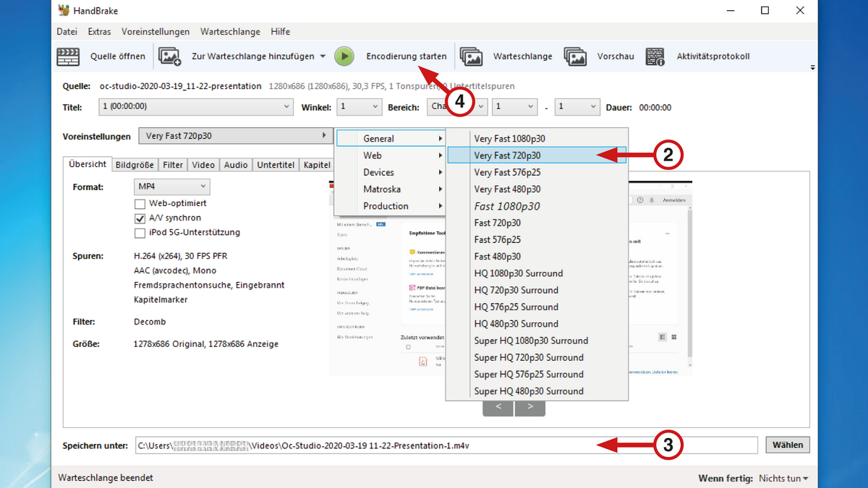Click the Vorschau preview icon
Screen dimensions: 868x488
(x=575, y=56)
